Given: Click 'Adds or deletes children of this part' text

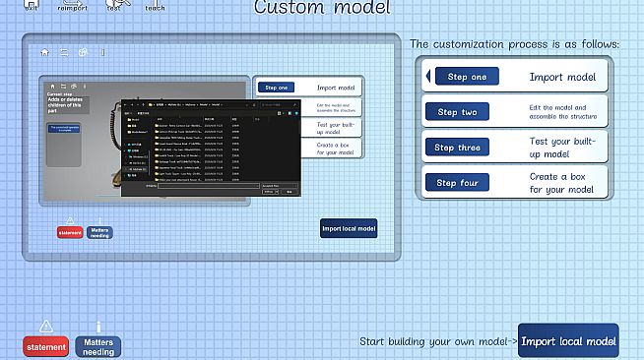Looking at the screenshot, I should 65,105.
